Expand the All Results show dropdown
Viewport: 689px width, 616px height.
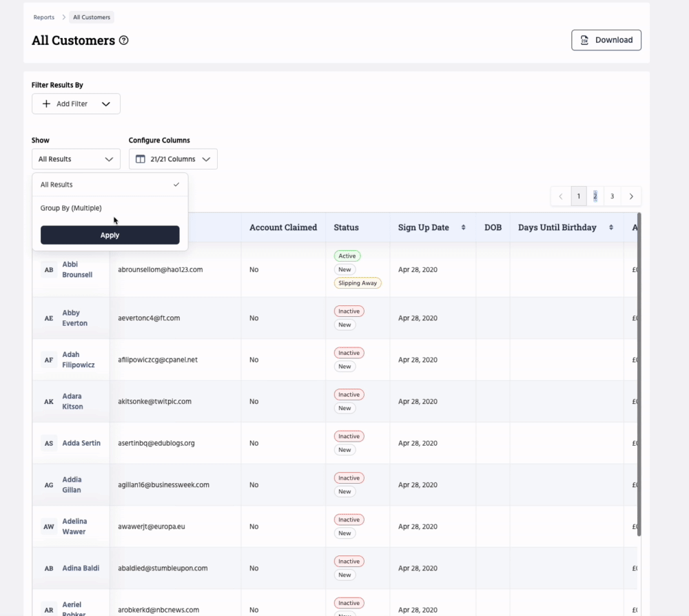[76, 159]
